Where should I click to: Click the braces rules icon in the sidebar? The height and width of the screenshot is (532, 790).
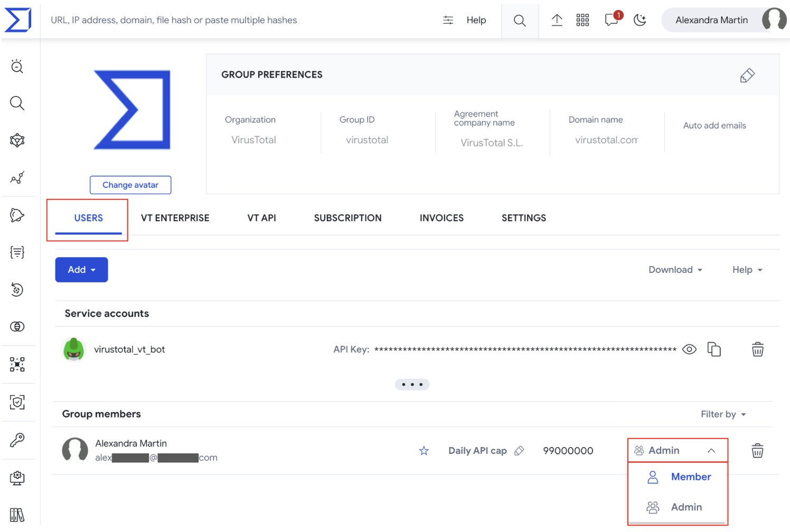[17, 252]
